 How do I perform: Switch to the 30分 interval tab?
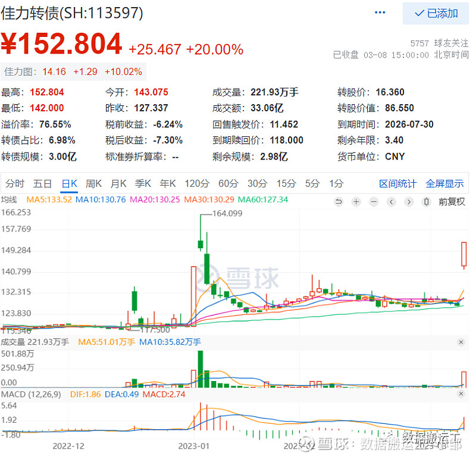coord(258,183)
